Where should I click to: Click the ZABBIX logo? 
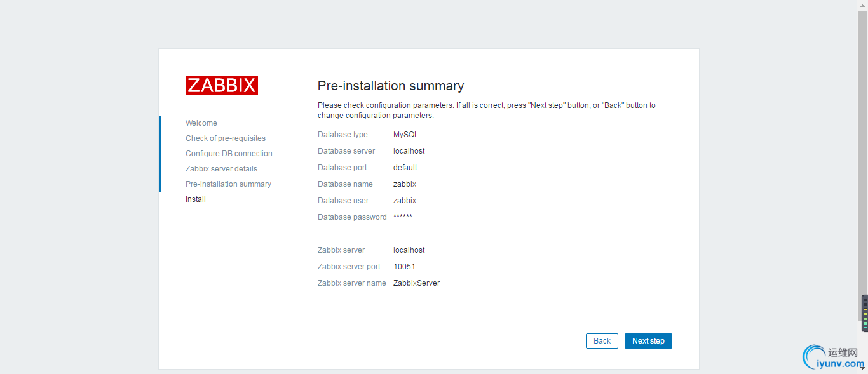pyautogui.click(x=222, y=85)
